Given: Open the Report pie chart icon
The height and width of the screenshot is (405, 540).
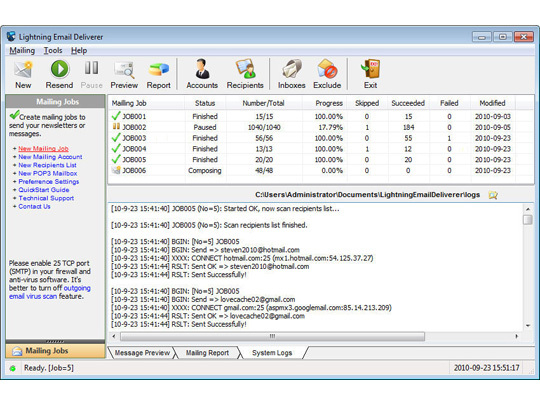Looking at the screenshot, I should (159, 70).
